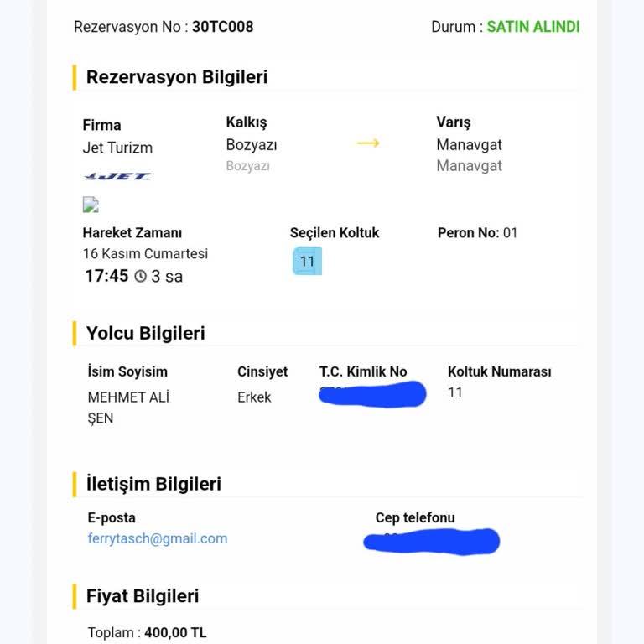The width and height of the screenshot is (644, 644).
Task: Click the departure time 17:45
Action: pyautogui.click(x=106, y=276)
